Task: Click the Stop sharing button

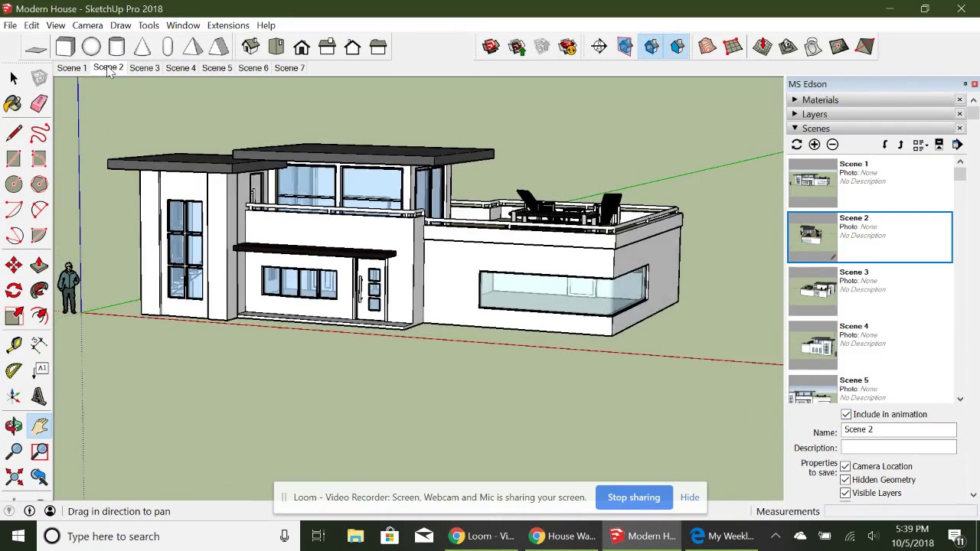Action: pos(634,497)
